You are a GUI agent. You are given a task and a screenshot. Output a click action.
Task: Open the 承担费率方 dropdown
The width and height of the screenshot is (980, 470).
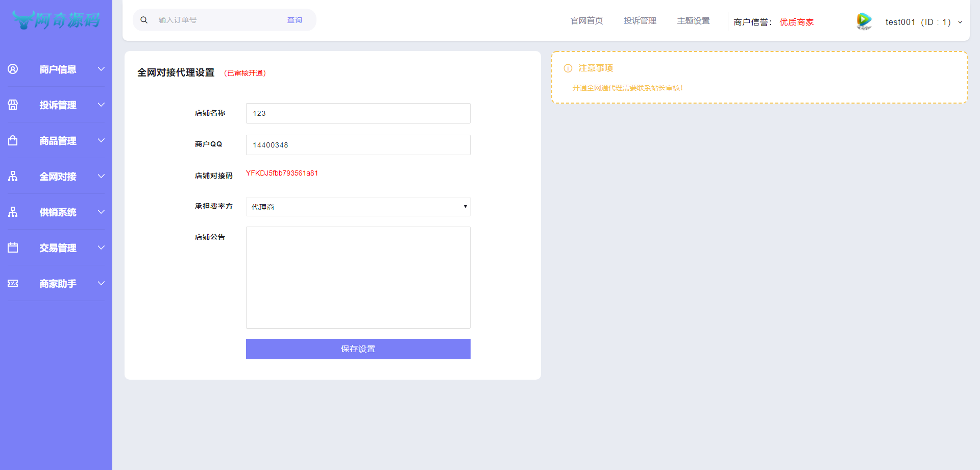click(x=358, y=207)
